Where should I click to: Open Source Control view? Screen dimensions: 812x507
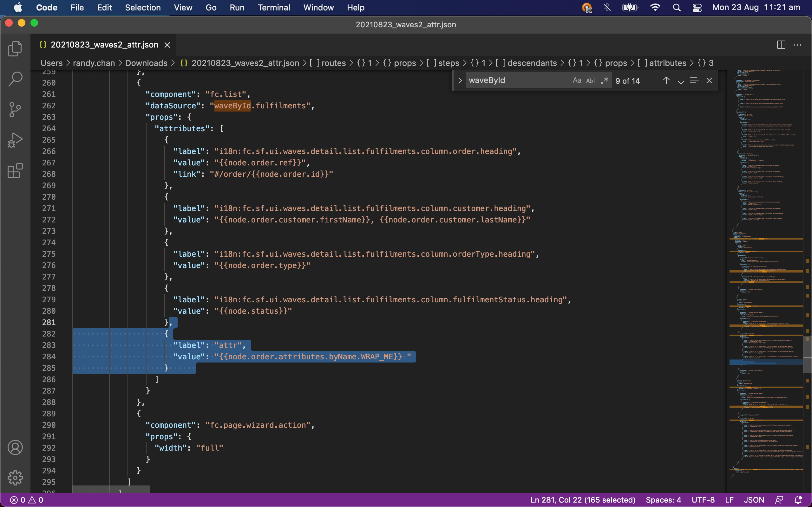15,110
